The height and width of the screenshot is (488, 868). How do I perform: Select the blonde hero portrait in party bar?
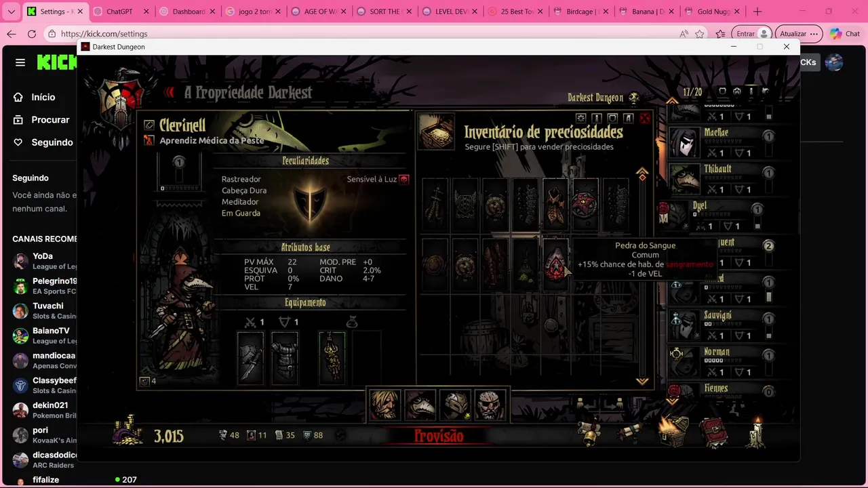click(x=384, y=405)
